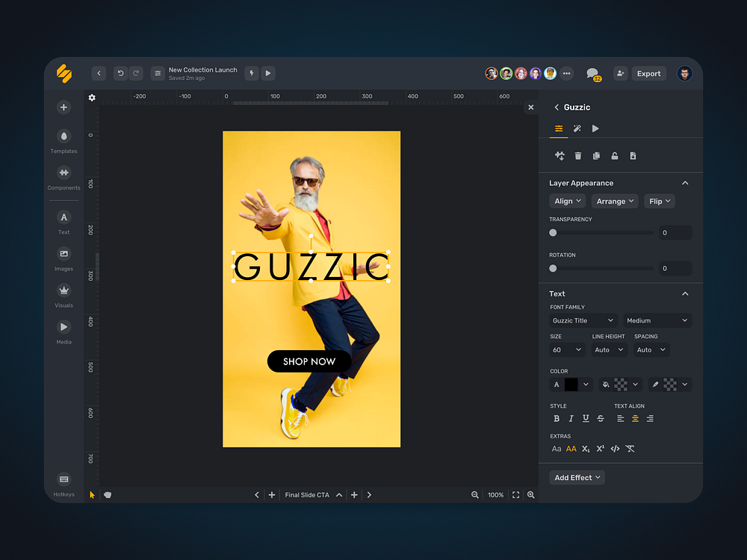Open the Flip dropdown
Image resolution: width=747 pixels, height=560 pixels.
pyautogui.click(x=660, y=200)
